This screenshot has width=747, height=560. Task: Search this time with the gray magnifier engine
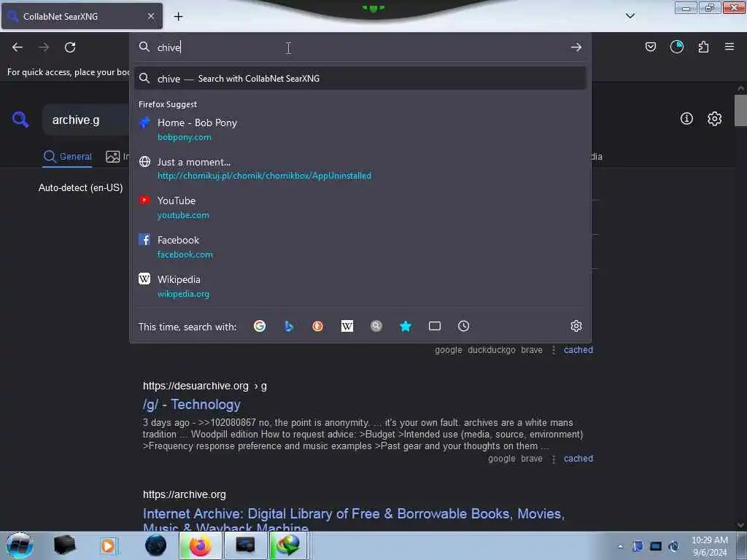pyautogui.click(x=376, y=326)
